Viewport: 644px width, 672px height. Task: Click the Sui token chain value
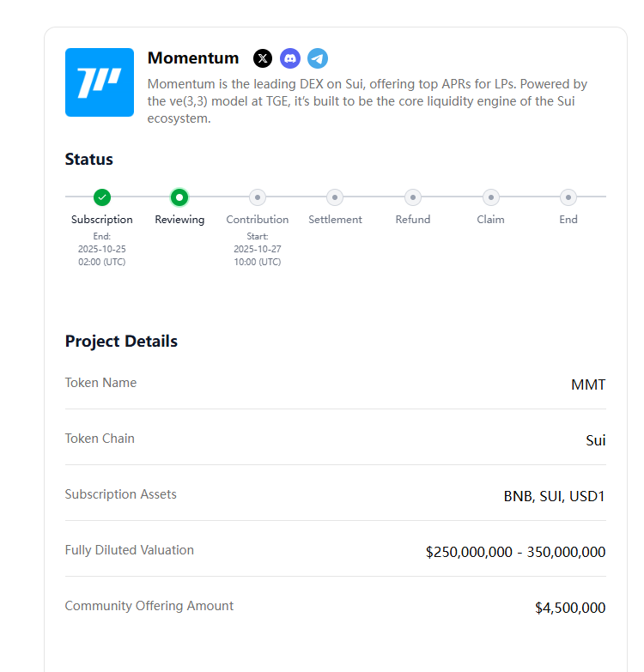pos(595,440)
